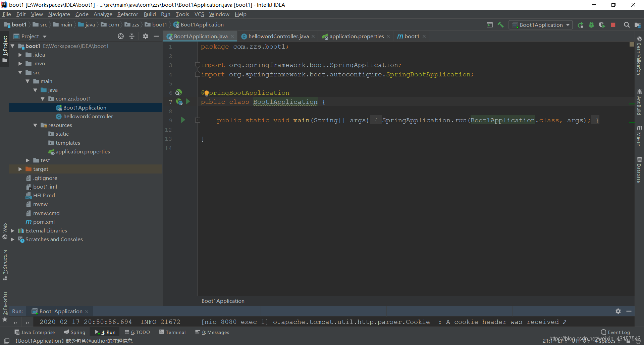This screenshot has width=644, height=345.
Task: Open Project panel settings gear
Action: [x=145, y=36]
